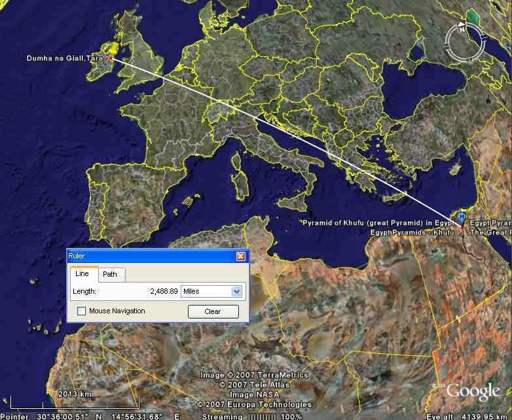Click the blue H placemark icon near Egypt
The image size is (512, 420).
[462, 217]
